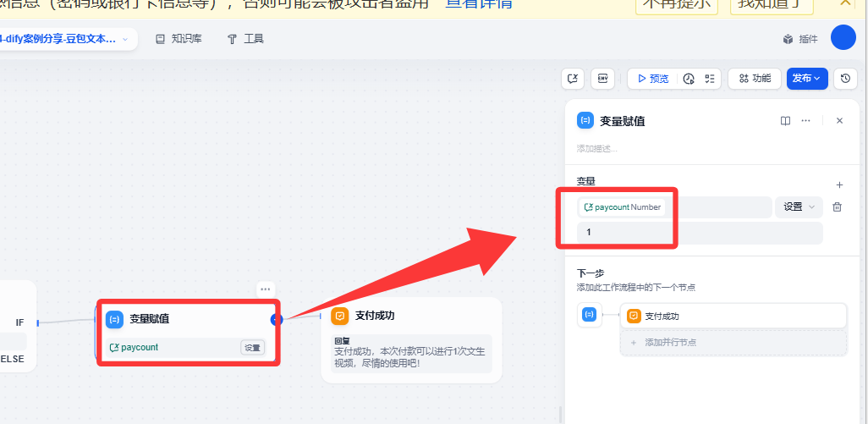Click the IF branch label
The width and height of the screenshot is (868, 424).
pyautogui.click(x=20, y=322)
